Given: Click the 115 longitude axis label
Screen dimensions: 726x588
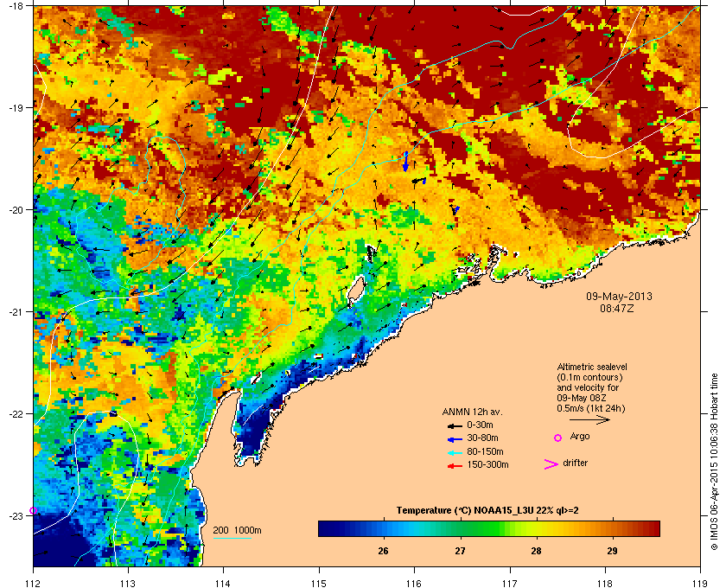Looking at the screenshot, I should point(319,583).
